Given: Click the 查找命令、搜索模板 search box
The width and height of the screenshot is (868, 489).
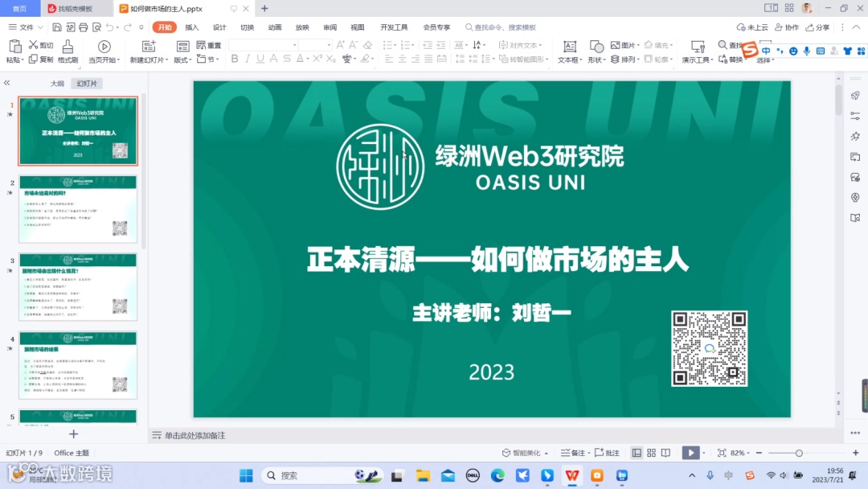Looking at the screenshot, I should [x=501, y=27].
